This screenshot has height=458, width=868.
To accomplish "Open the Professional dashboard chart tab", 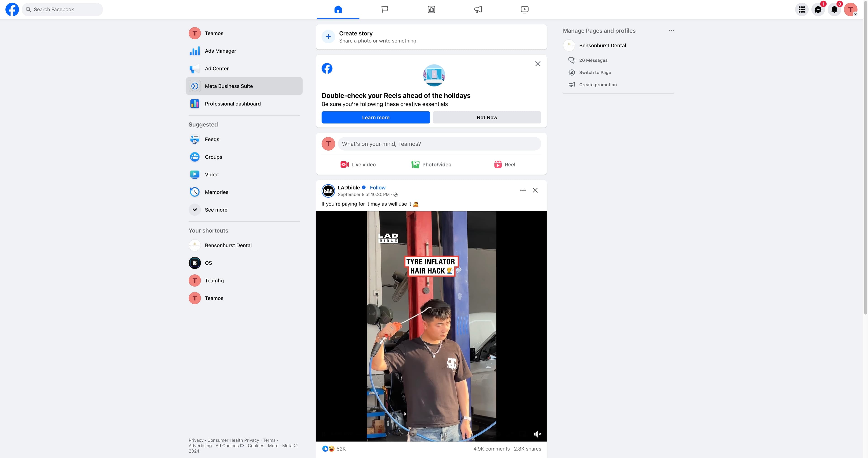I will (x=431, y=9).
